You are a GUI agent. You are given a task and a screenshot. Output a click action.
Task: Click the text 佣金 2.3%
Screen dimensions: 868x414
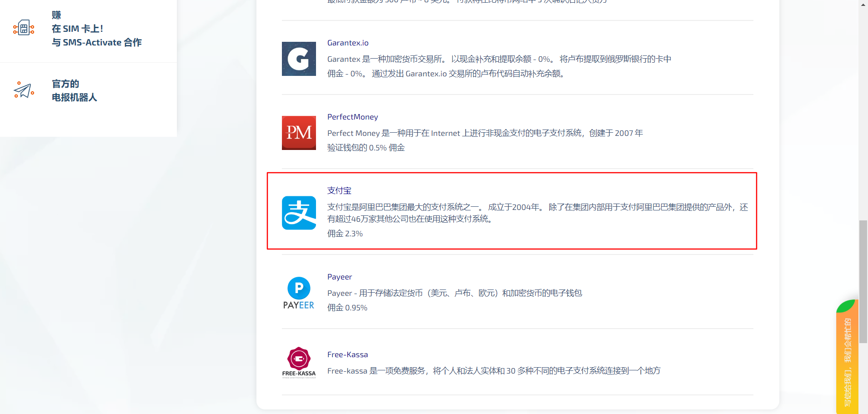point(345,234)
